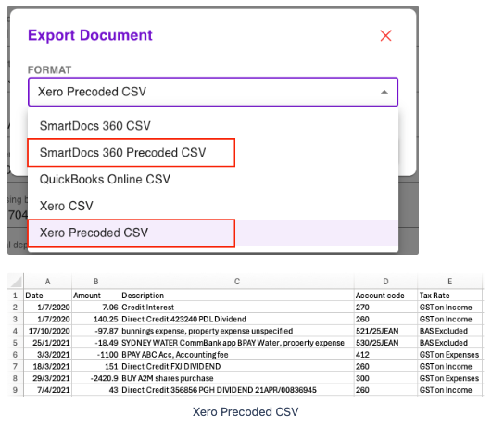Click the amount cell -1100
The height and width of the screenshot is (428, 504).
pos(95,355)
